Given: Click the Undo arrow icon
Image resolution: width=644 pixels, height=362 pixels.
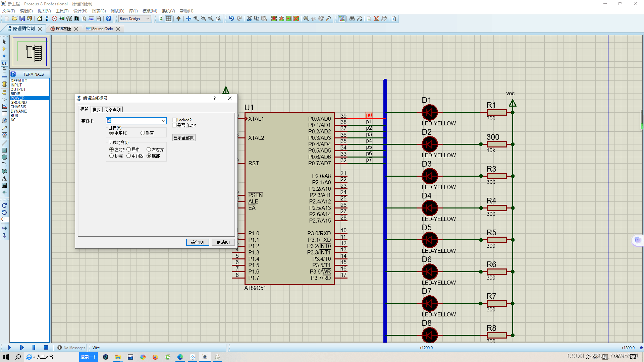Looking at the screenshot, I should point(231,18).
